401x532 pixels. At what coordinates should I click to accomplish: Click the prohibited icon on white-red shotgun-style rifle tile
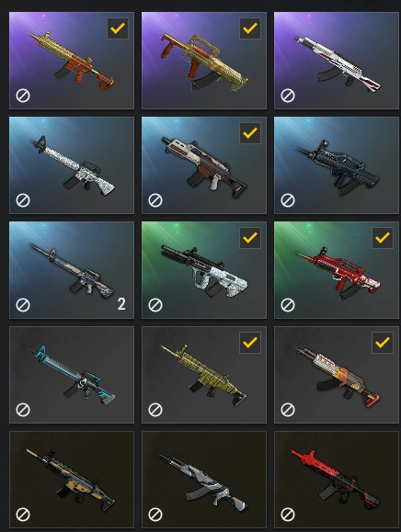pos(288,96)
